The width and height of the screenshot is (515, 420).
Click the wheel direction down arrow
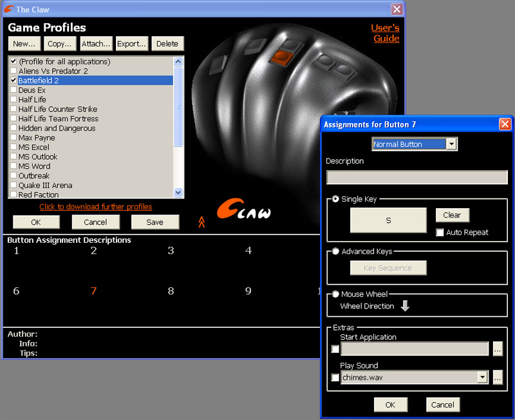pos(405,305)
